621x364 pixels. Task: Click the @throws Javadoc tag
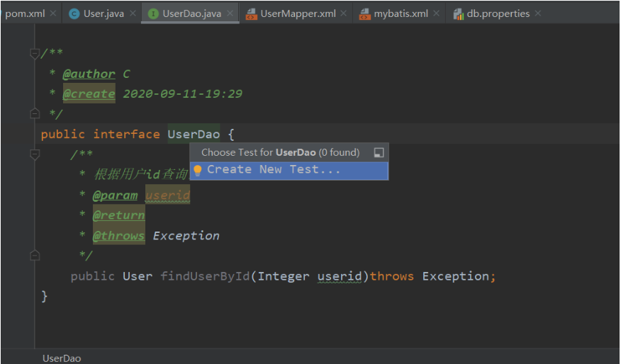[x=119, y=236]
